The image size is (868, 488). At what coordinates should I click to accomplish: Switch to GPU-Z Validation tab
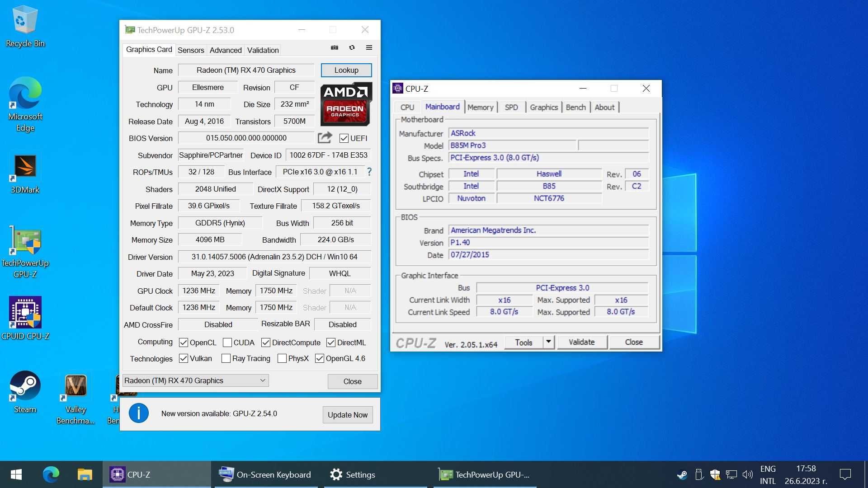263,50
